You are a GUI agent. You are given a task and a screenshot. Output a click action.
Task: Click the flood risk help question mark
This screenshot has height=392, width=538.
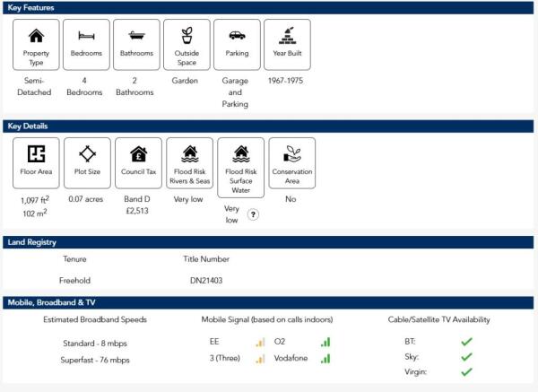(x=254, y=214)
